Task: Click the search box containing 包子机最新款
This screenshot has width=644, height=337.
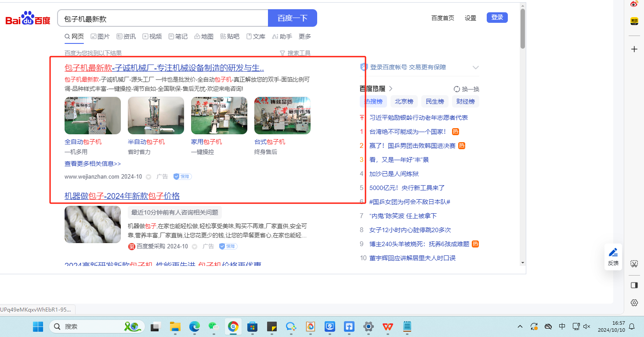Action: [x=163, y=18]
